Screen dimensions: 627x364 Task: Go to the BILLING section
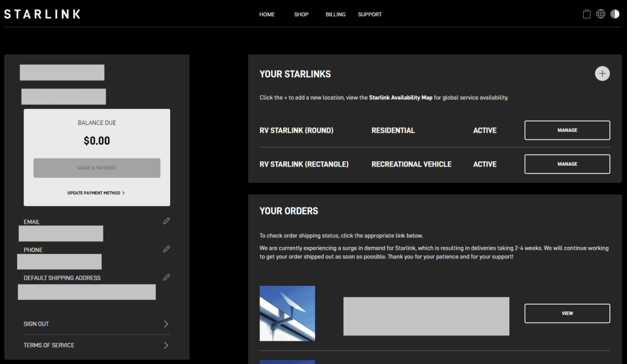pos(335,14)
